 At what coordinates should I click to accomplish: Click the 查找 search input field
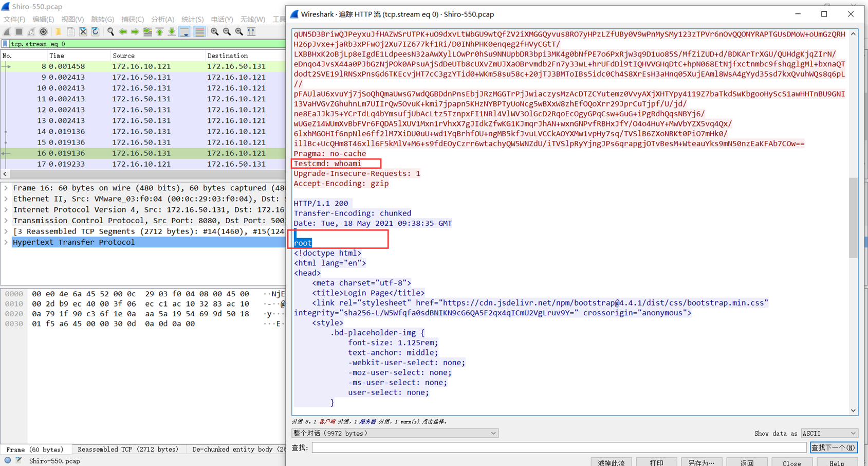pos(559,448)
